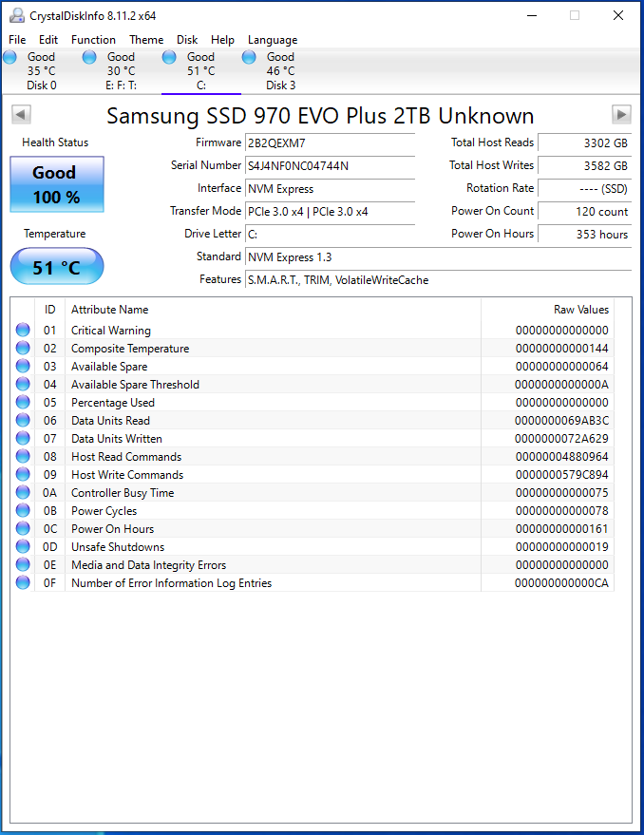Viewport: 644px width, 835px height.
Task: Click Rotation Rate value ---- (SSD)
Action: (585, 188)
